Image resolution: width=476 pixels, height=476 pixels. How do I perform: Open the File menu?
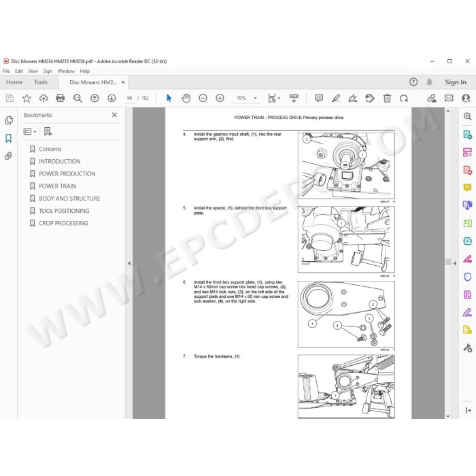pyautogui.click(x=6, y=71)
